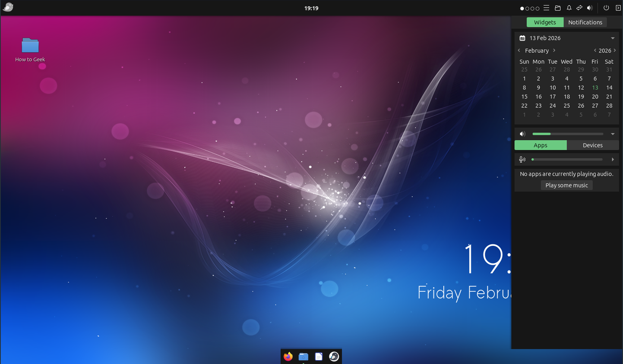Mute output using the speaker icon in the widget
The height and width of the screenshot is (364, 623).
coord(522,134)
